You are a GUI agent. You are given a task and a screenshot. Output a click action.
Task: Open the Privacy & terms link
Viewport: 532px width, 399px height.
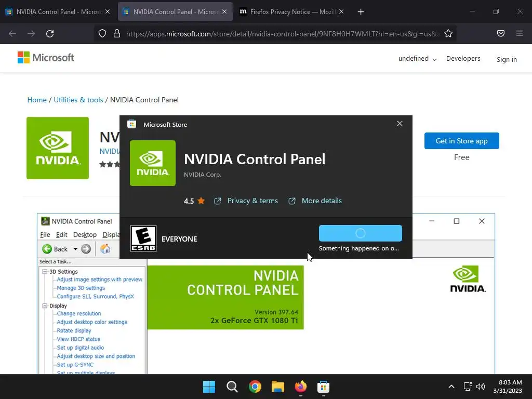(252, 201)
